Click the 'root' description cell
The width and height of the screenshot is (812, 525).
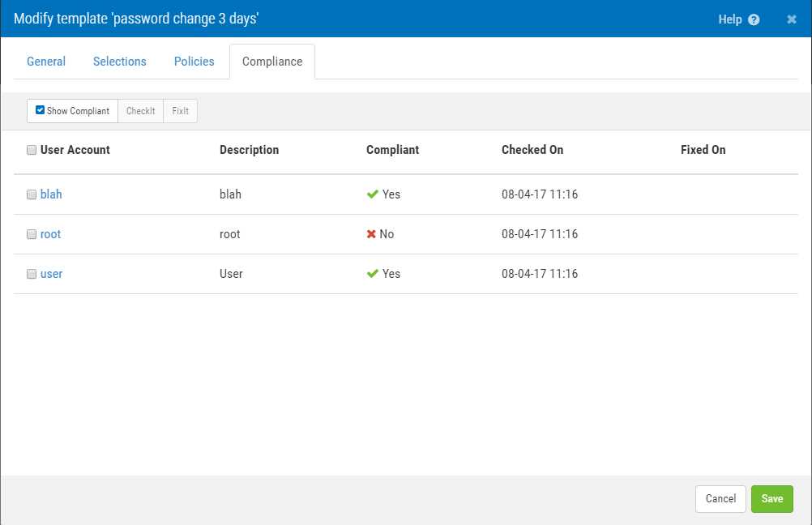coord(230,234)
